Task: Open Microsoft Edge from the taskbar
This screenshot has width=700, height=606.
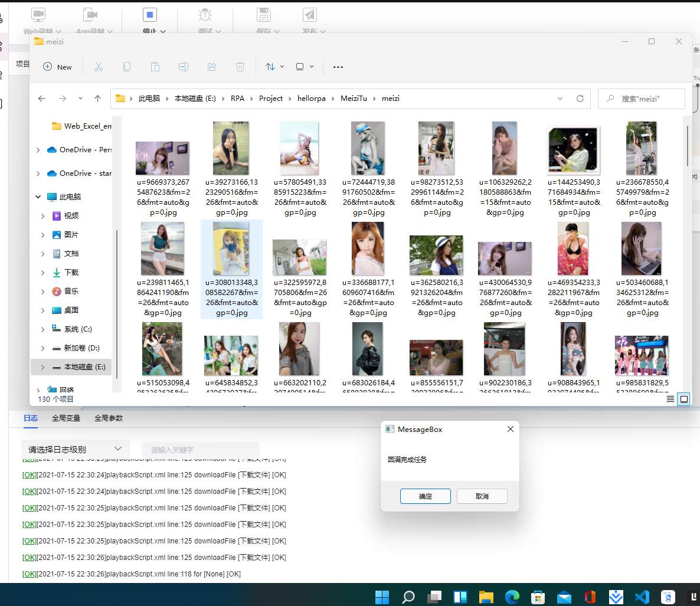Action: (512, 597)
